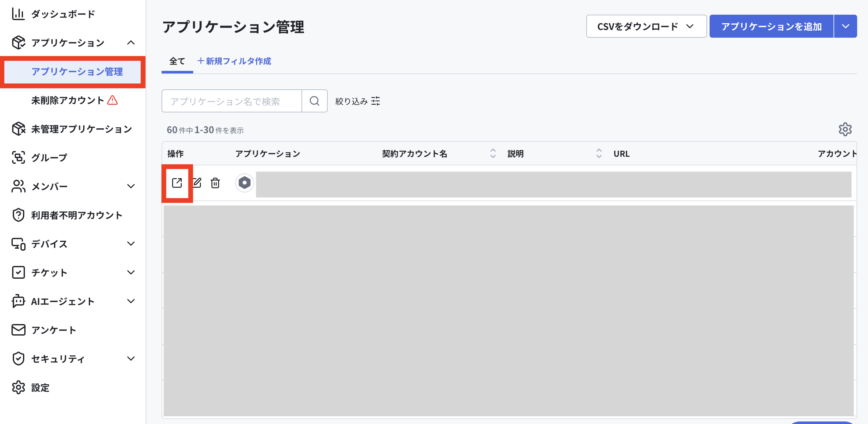Expand the チケット sidebar section
This screenshot has width=868, height=424.
(x=131, y=272)
